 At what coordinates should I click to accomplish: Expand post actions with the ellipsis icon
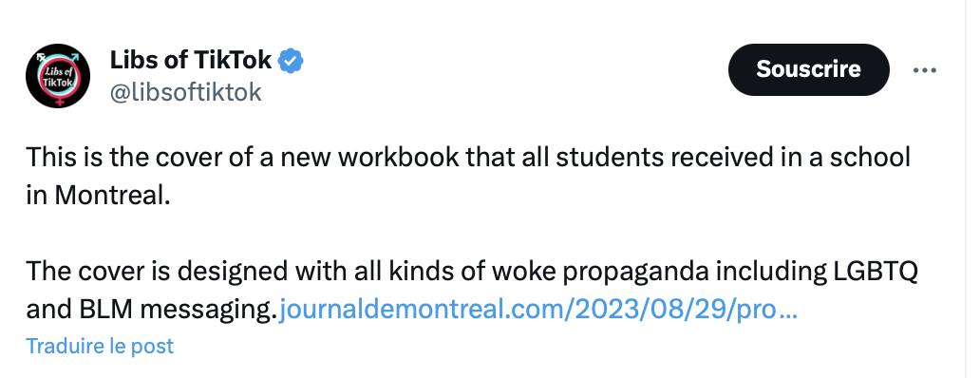(925, 70)
